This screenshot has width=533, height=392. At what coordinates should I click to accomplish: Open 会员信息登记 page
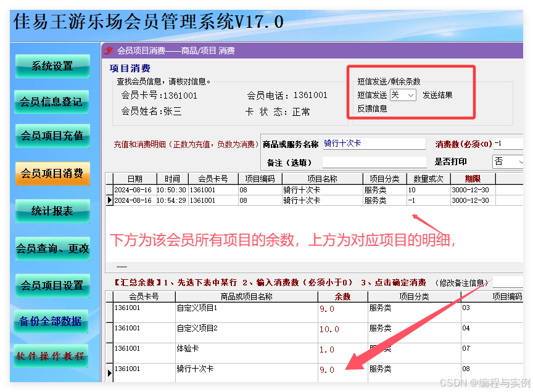[52, 102]
